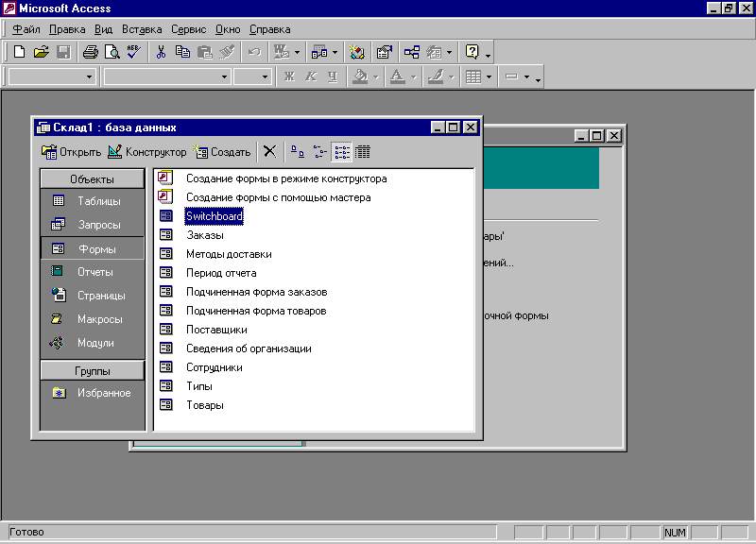Screen dimensions: 756x544
Task: Click the Группы header button
Action: pos(92,371)
